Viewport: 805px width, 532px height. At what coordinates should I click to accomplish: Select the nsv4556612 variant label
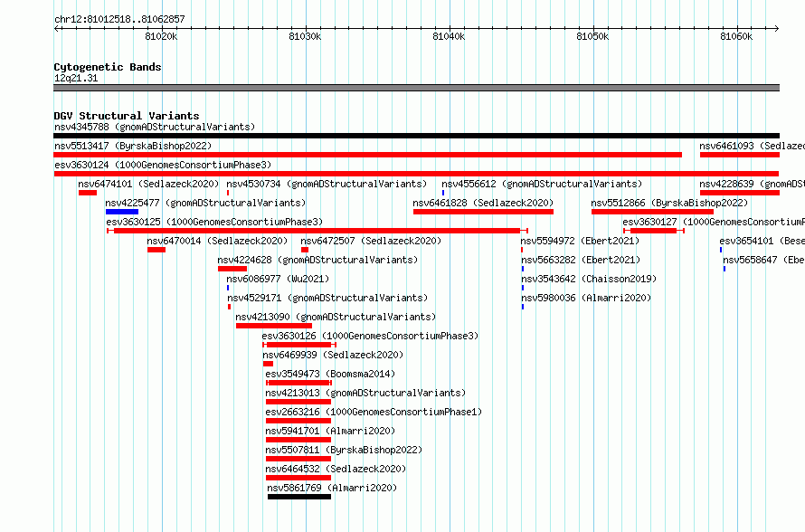point(542,184)
